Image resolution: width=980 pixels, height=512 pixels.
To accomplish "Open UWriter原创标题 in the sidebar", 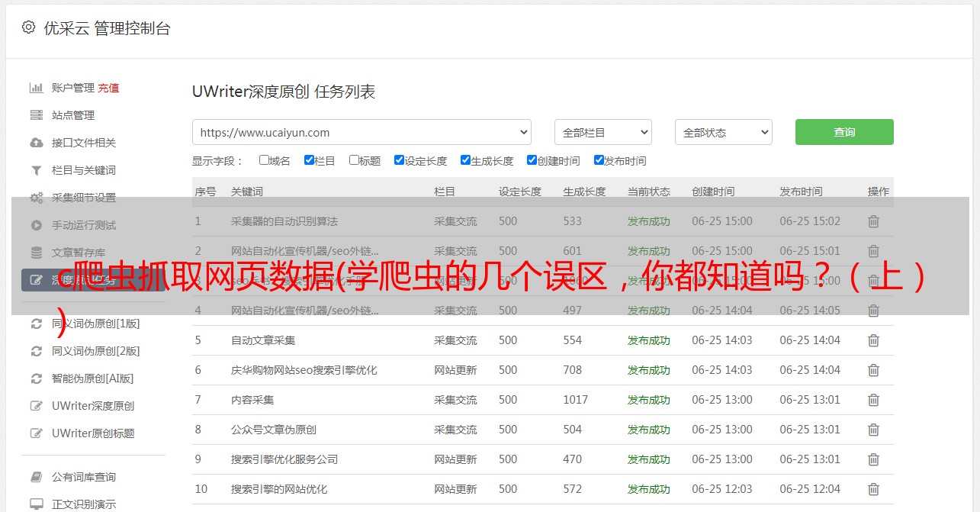I will coord(93,433).
